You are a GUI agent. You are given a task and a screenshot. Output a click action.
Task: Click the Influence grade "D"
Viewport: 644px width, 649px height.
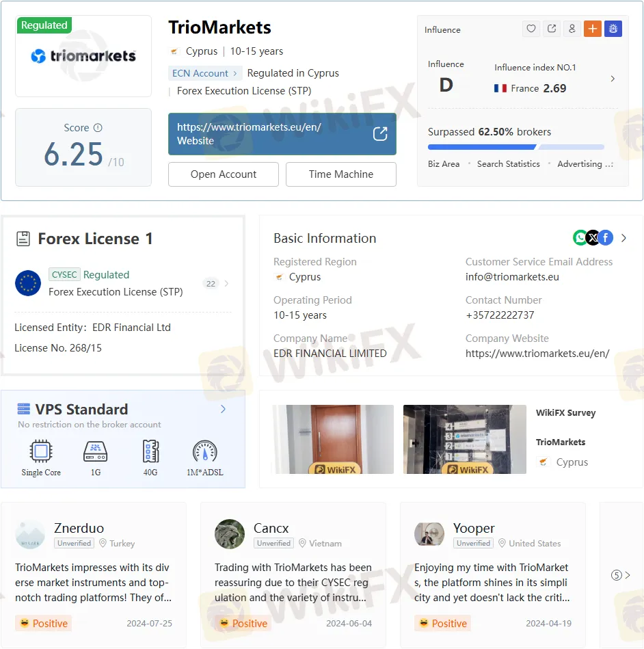(x=446, y=85)
